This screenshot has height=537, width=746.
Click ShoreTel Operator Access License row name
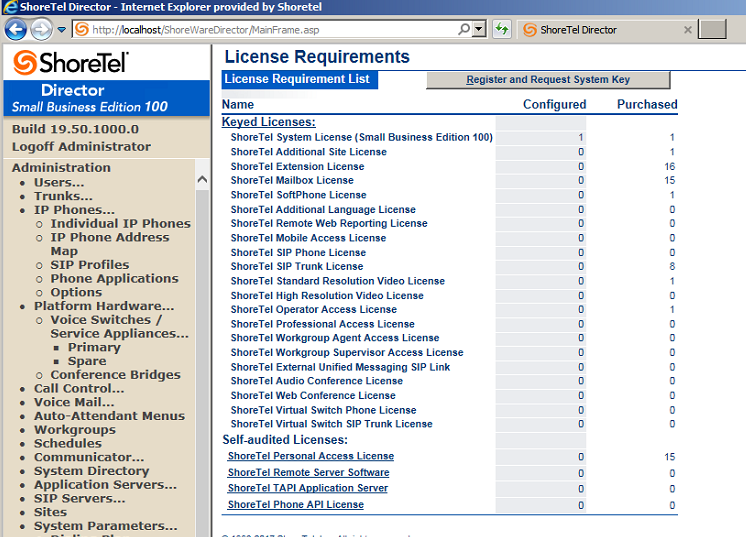(x=314, y=310)
